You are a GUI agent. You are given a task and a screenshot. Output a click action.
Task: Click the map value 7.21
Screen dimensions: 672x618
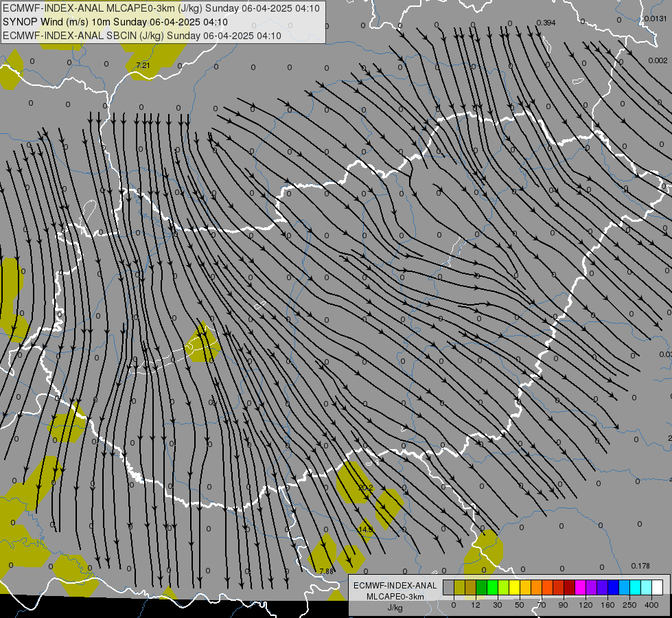pyautogui.click(x=143, y=65)
